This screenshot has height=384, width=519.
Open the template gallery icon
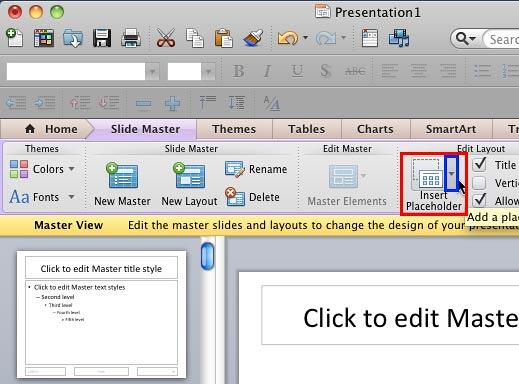44,38
